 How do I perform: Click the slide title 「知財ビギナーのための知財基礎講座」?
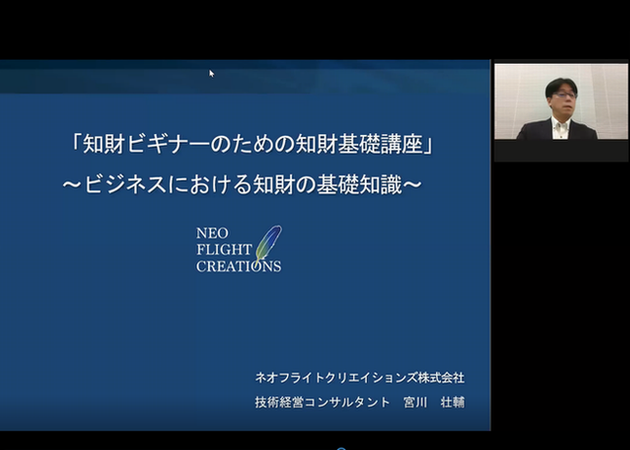252,144
